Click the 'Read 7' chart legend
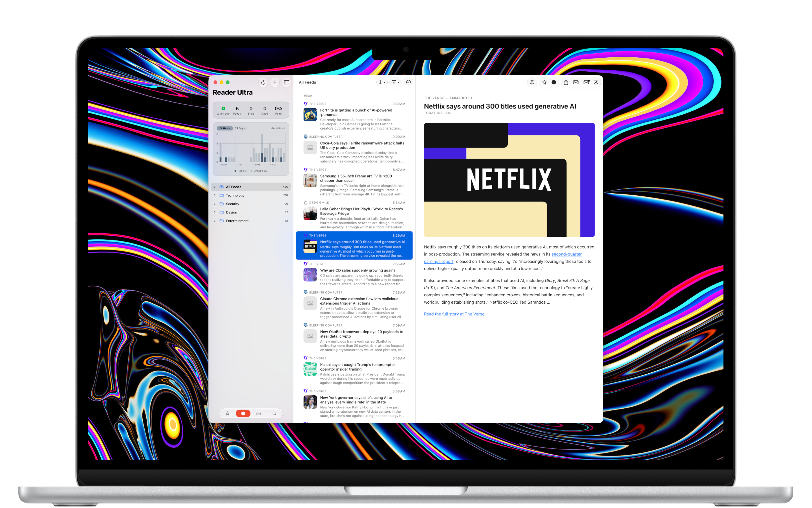This screenshot has height=508, width=812. [240, 171]
